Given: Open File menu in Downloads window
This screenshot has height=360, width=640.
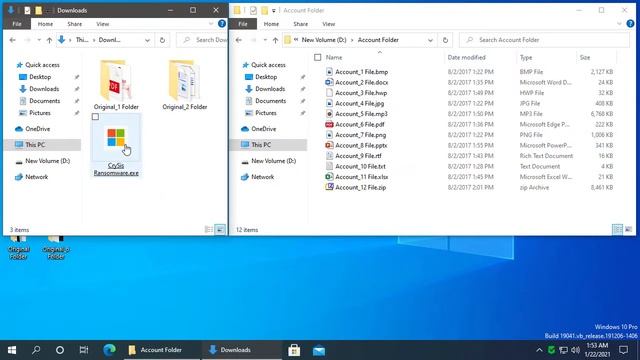Looking at the screenshot, I should (17, 24).
